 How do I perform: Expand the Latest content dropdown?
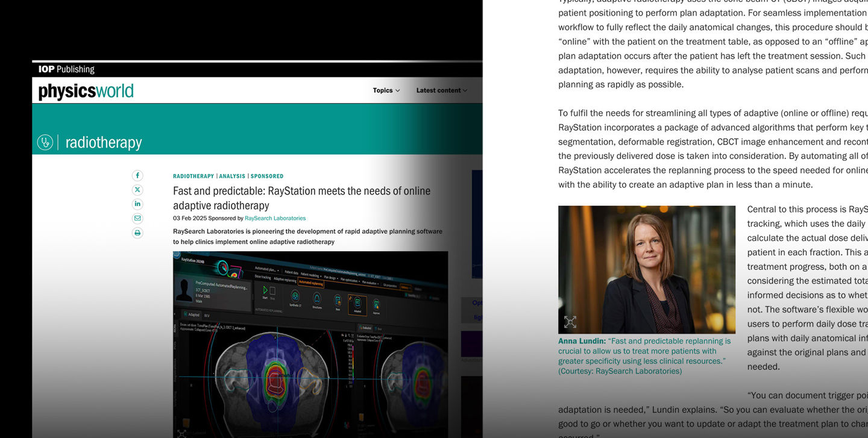(x=441, y=90)
